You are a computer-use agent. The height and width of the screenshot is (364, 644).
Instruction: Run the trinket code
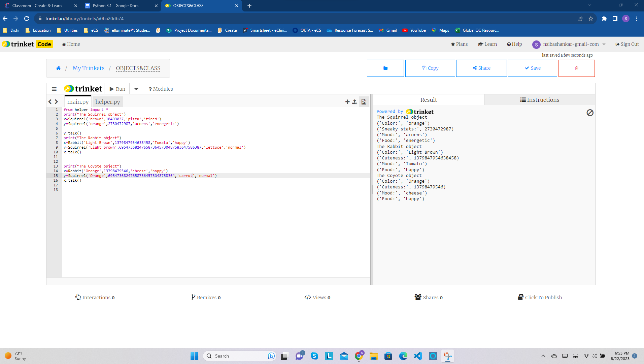(x=117, y=89)
